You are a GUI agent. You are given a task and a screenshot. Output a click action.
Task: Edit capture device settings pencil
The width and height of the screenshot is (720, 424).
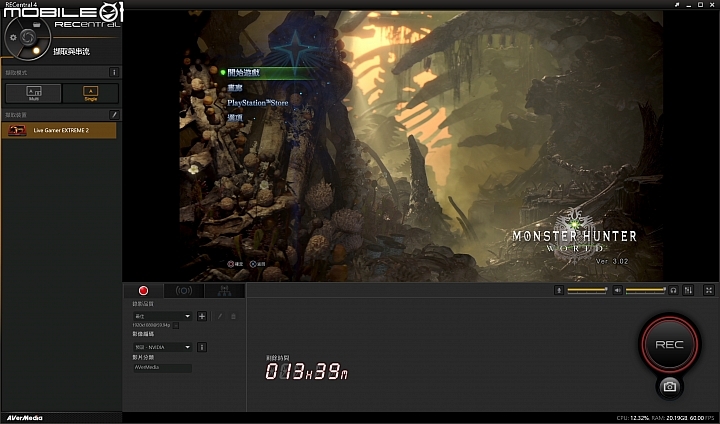[114, 114]
